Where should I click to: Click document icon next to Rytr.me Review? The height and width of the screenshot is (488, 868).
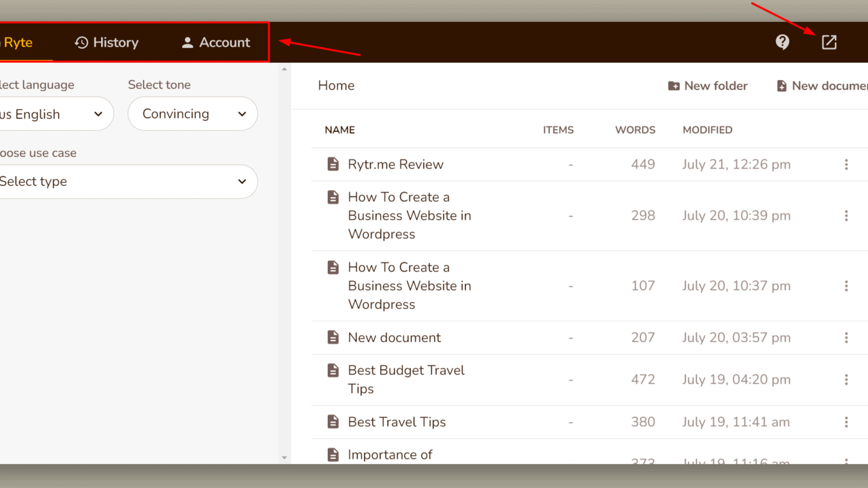(x=333, y=164)
